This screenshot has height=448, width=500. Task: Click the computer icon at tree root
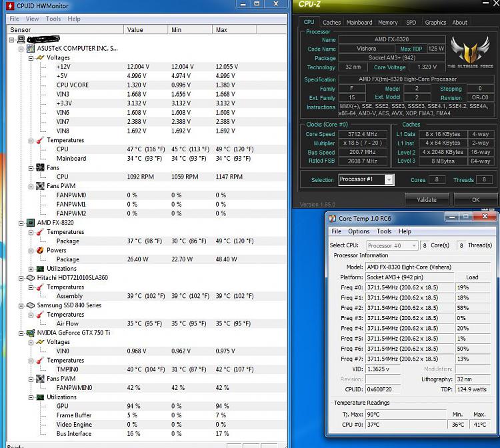[21, 39]
